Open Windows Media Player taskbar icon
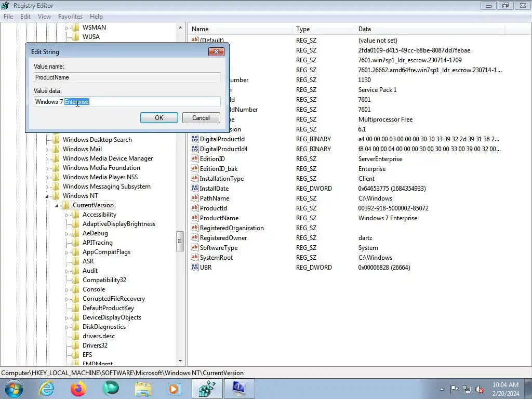 [175, 389]
